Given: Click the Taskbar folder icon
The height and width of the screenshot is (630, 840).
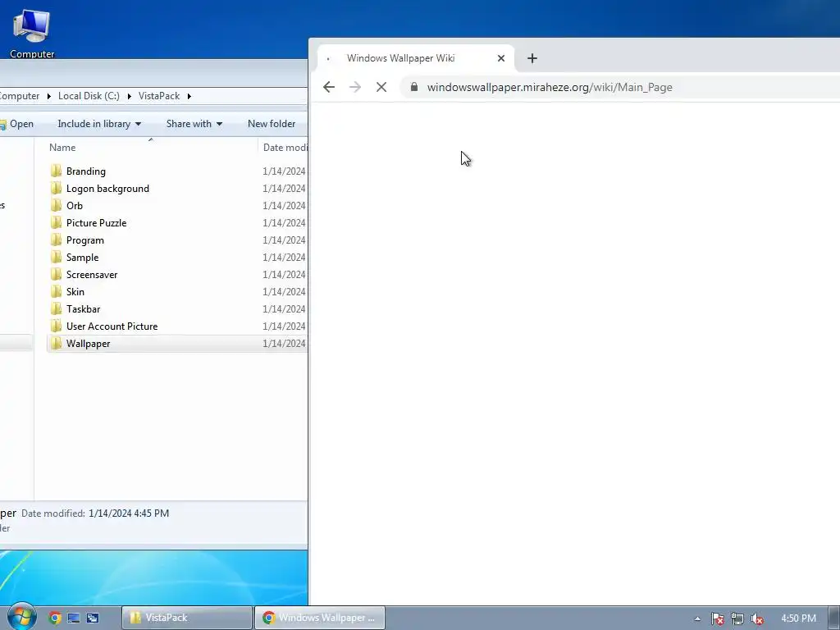Looking at the screenshot, I should click(x=57, y=308).
